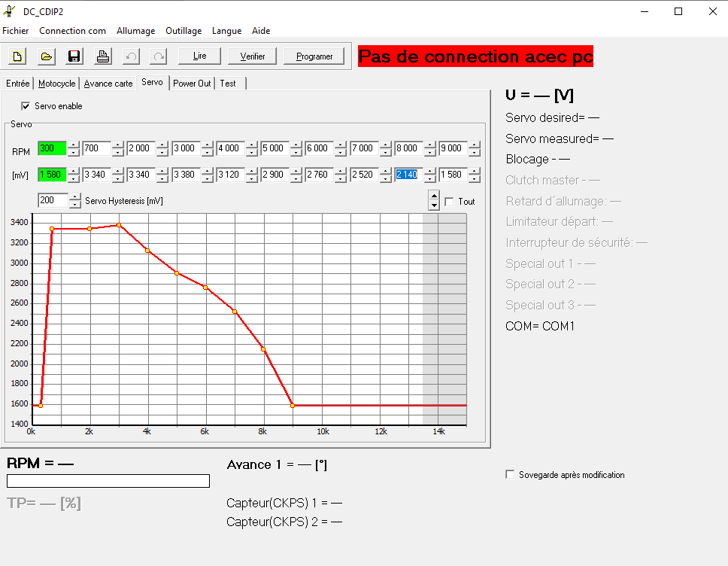Viewport: 728px width, 566px height.
Task: Switch to the Avance carte tab
Action: point(108,84)
